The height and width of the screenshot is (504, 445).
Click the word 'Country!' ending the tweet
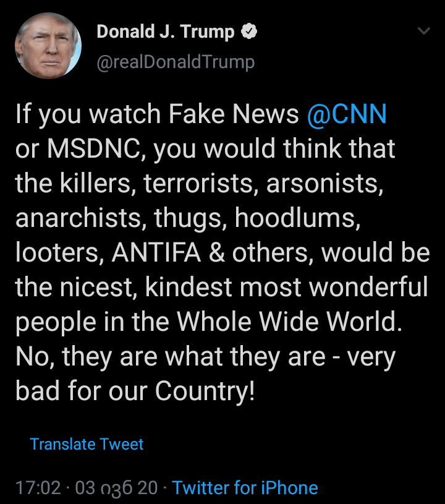[x=205, y=391]
